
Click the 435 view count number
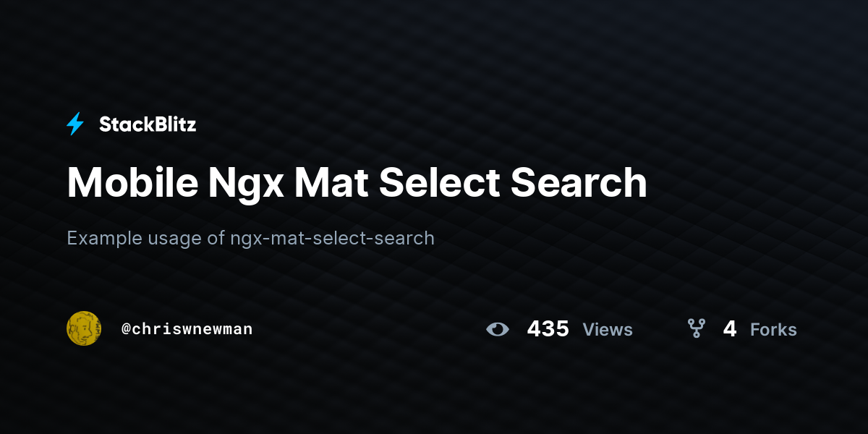coord(548,329)
